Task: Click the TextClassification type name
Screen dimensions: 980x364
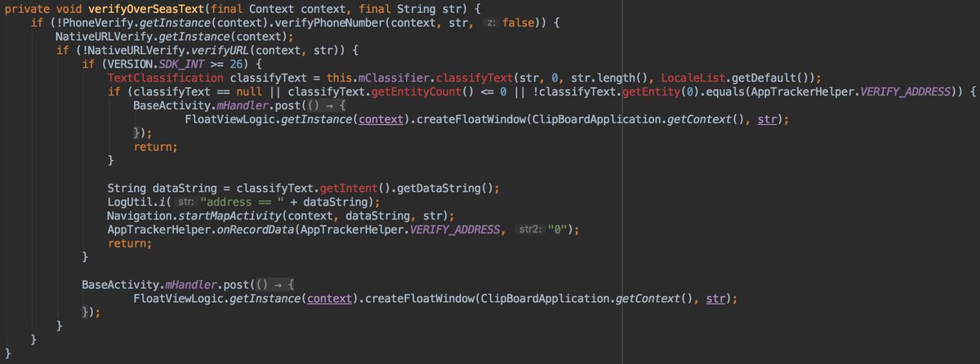Action: (166, 78)
